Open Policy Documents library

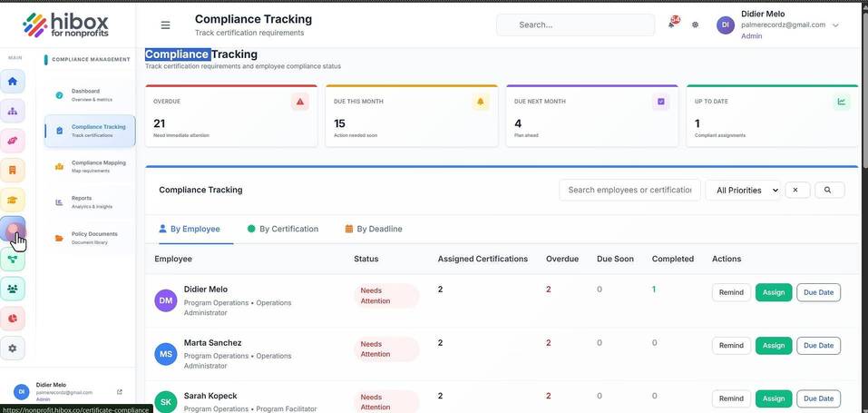click(x=90, y=239)
